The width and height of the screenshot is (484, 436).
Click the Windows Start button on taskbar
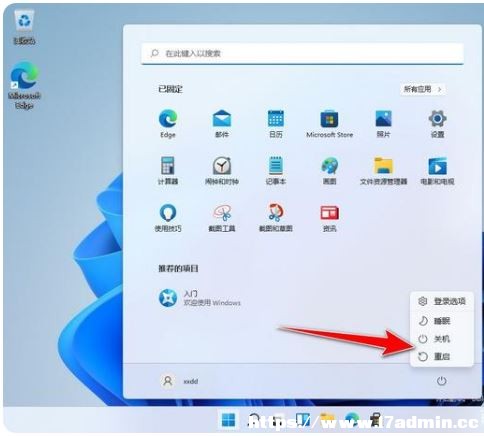(228, 420)
